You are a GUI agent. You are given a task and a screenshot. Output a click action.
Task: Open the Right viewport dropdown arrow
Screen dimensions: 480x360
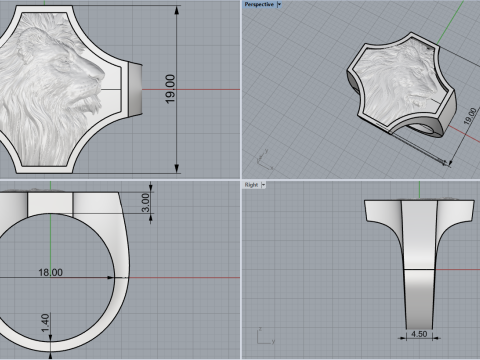[x=263, y=185]
